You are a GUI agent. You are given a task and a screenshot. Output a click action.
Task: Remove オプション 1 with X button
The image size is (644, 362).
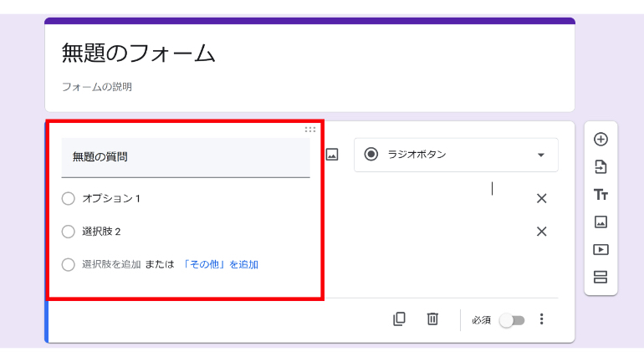541,199
